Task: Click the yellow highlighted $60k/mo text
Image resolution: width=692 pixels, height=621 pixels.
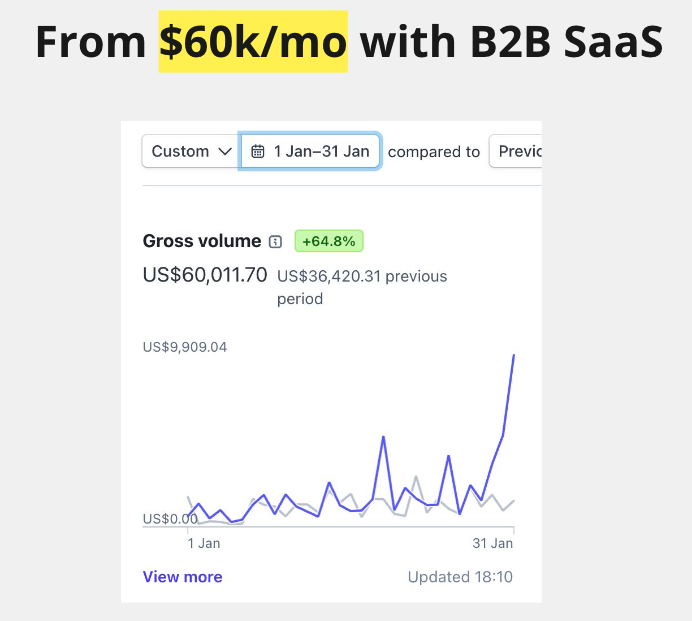Action: 253,42
